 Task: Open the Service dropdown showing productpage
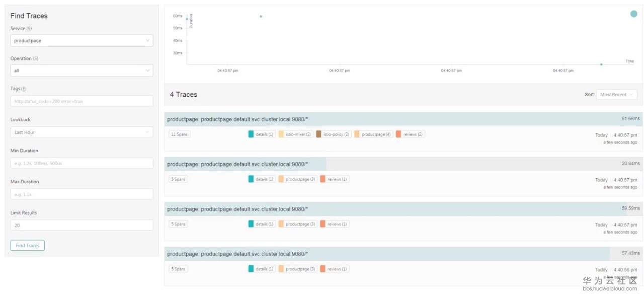tap(82, 40)
